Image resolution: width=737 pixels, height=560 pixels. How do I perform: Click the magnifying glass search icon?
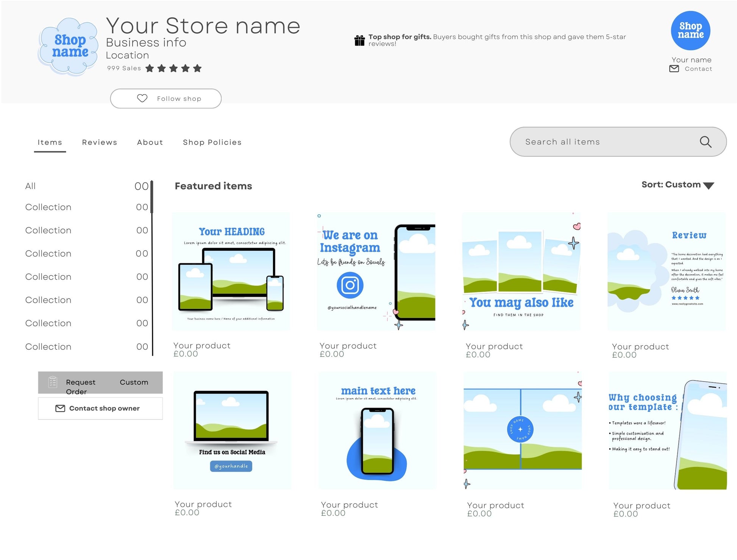(705, 142)
